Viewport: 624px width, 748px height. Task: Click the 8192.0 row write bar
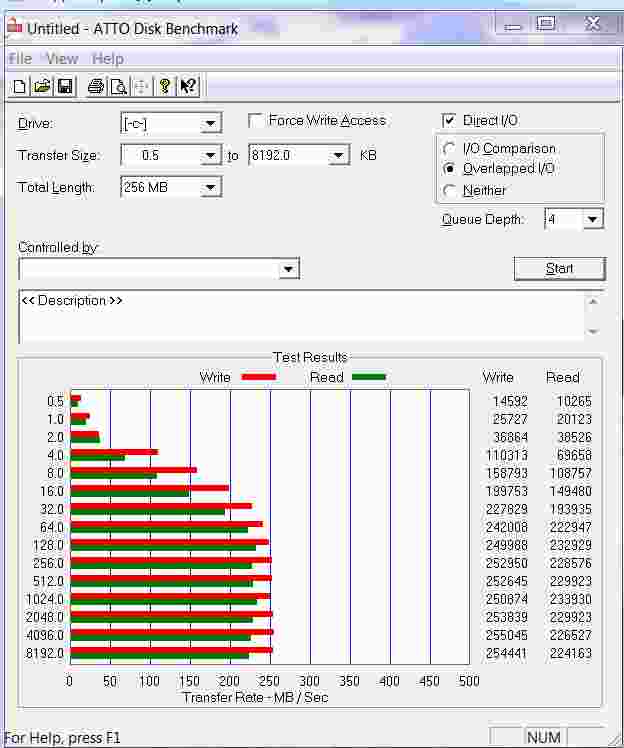pos(171,650)
